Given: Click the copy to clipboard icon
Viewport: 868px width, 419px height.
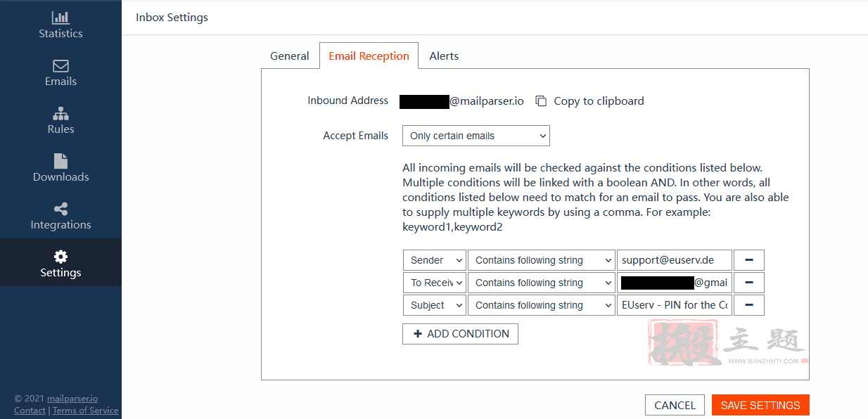Looking at the screenshot, I should (x=541, y=101).
